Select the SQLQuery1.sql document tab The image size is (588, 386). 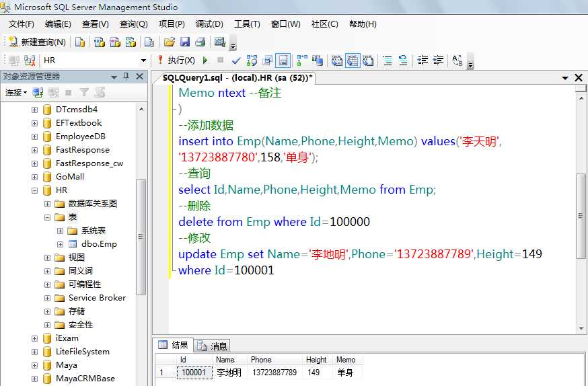tap(237, 78)
